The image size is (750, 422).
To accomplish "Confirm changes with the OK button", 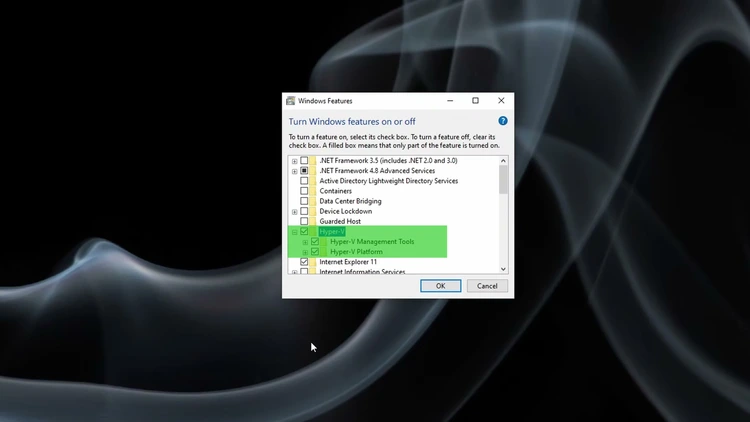I will click(441, 286).
